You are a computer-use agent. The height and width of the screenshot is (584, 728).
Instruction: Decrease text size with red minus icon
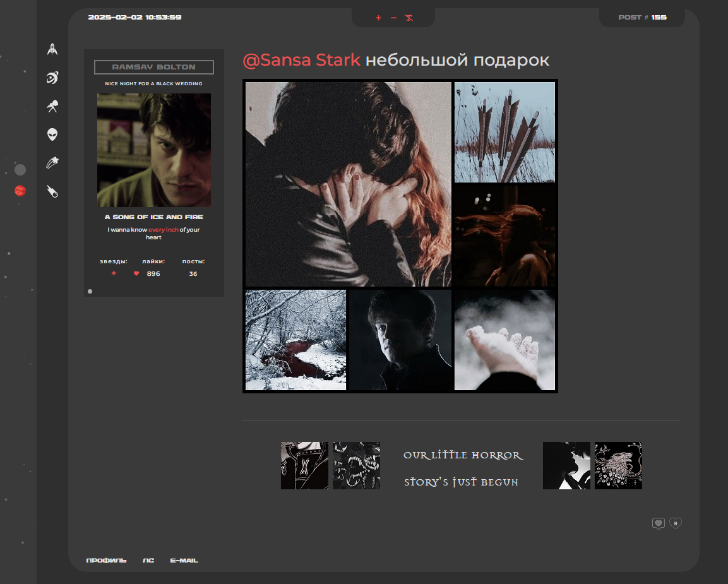click(x=394, y=18)
